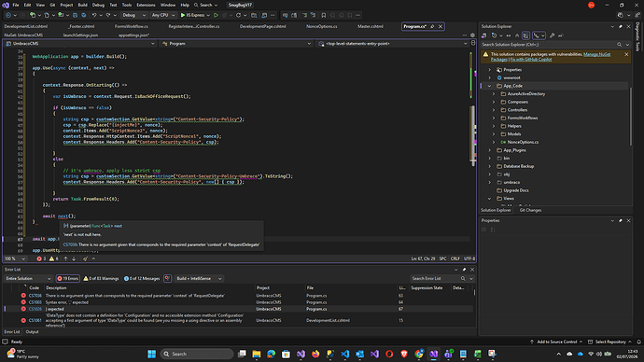The width and height of the screenshot is (644, 362).
Task: Click the bookmark toggle icon in toolbar
Action: pyautogui.click(x=324, y=15)
